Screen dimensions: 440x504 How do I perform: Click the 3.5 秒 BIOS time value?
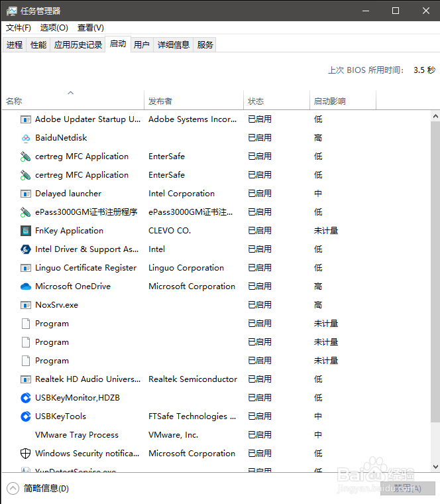coord(424,70)
